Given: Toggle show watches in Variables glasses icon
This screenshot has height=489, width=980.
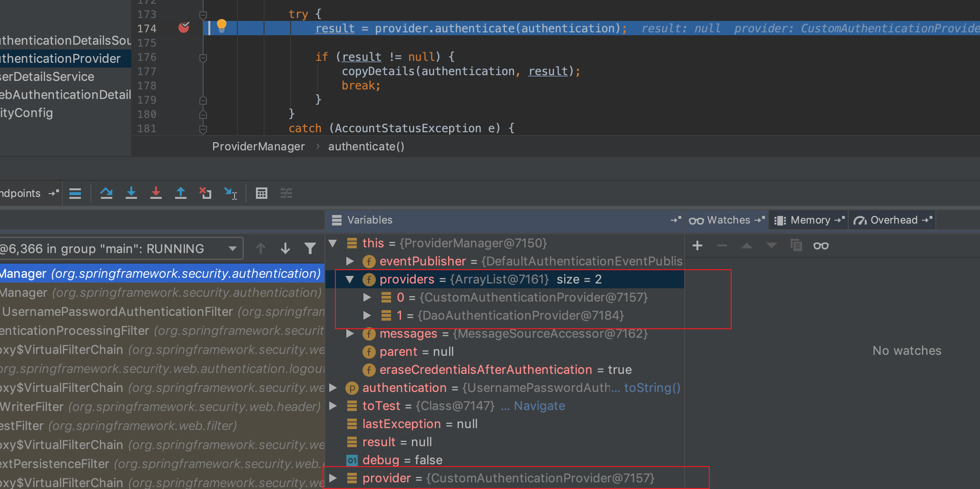Looking at the screenshot, I should coord(821,246).
